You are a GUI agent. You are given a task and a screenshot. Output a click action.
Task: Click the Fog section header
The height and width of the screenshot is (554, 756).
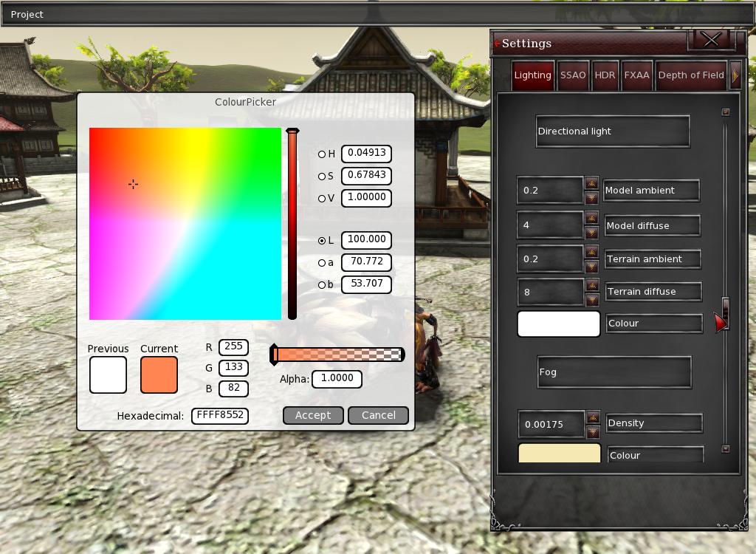coord(614,372)
